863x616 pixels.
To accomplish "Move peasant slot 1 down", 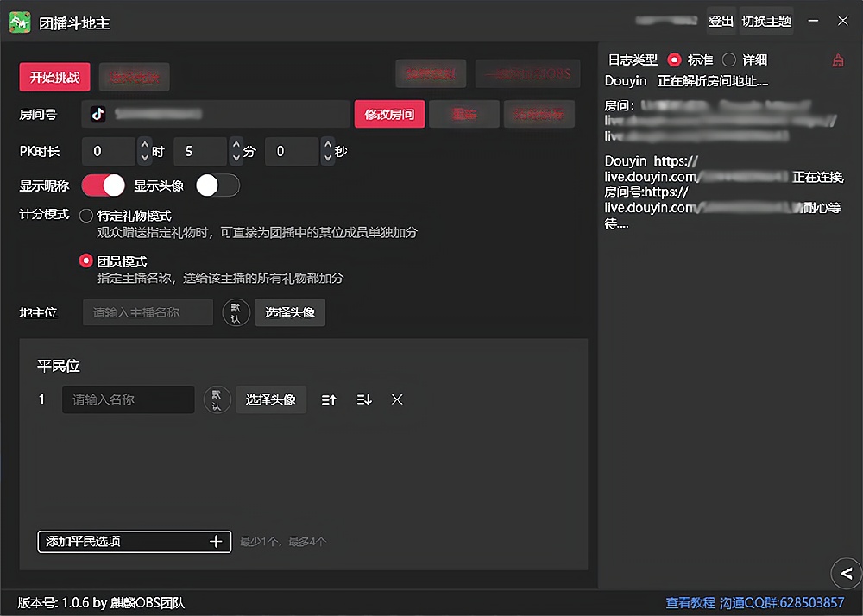I will 363,399.
